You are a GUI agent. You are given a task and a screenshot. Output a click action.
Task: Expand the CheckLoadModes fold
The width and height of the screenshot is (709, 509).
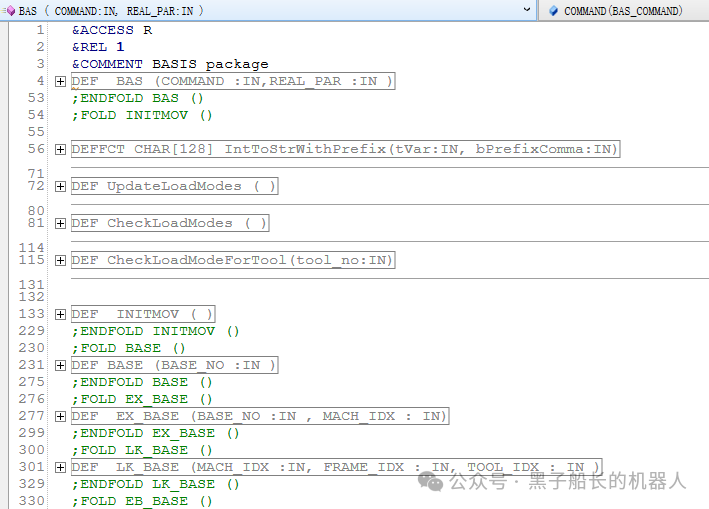point(61,223)
